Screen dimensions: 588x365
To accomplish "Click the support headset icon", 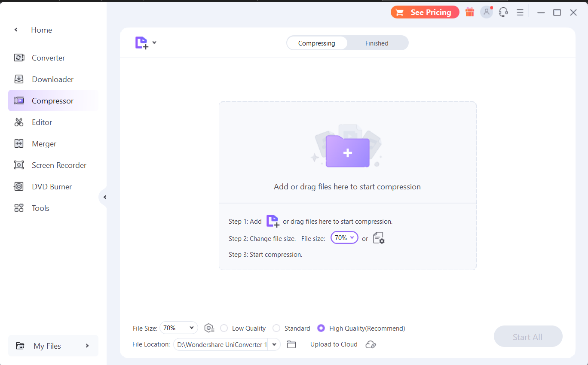I will click(x=503, y=12).
